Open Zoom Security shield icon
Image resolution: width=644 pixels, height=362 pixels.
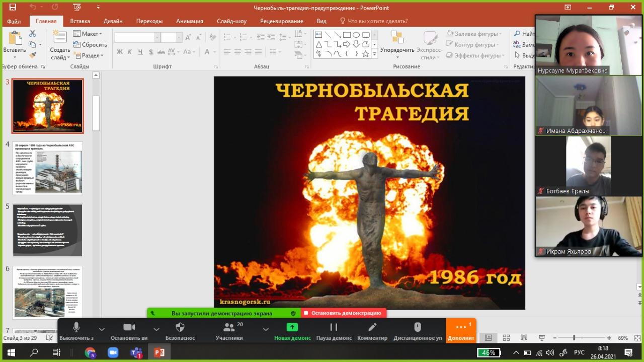(180, 327)
